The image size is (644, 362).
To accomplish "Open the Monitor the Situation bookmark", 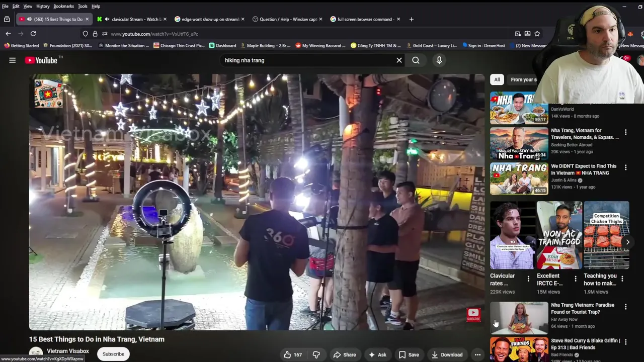I will 124,45.
